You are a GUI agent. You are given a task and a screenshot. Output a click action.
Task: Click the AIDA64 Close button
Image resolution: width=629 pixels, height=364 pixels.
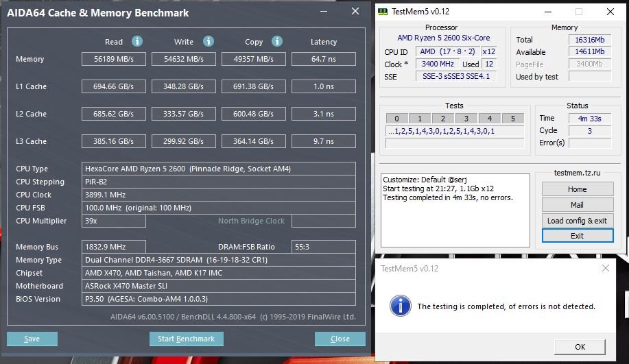pos(340,339)
